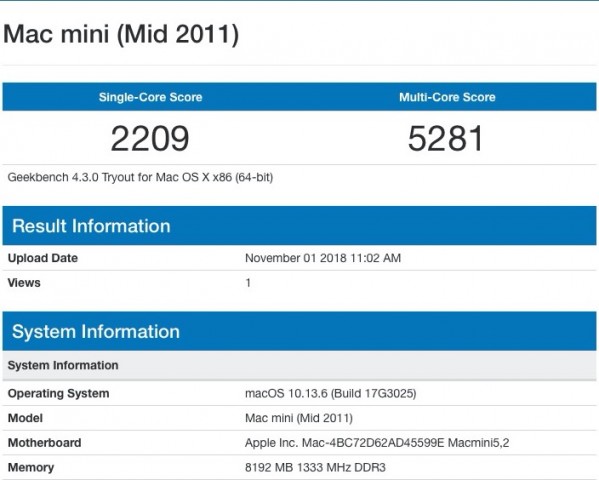
Task: Click the 'Result Information' section header
Action: pyautogui.click(x=299, y=225)
